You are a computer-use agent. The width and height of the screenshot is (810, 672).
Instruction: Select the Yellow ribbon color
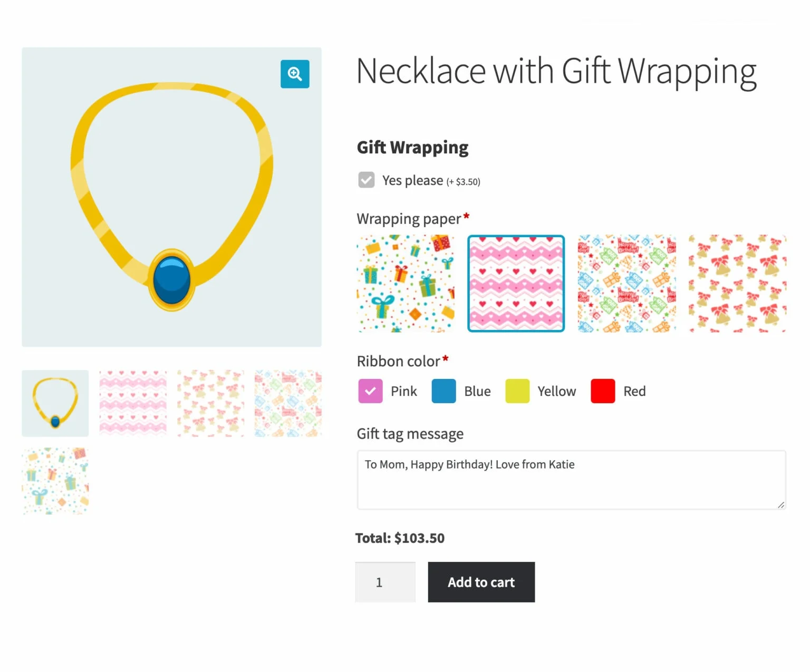(x=517, y=391)
